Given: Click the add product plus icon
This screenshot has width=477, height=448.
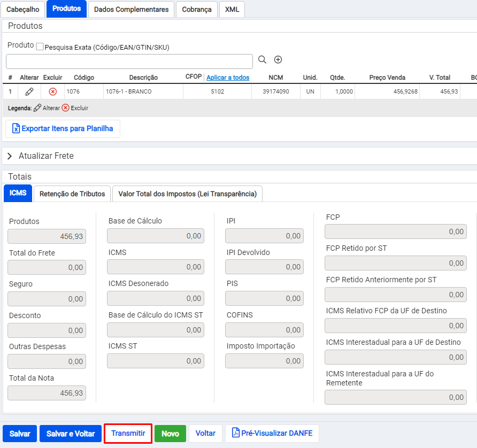Looking at the screenshot, I should click(x=278, y=60).
